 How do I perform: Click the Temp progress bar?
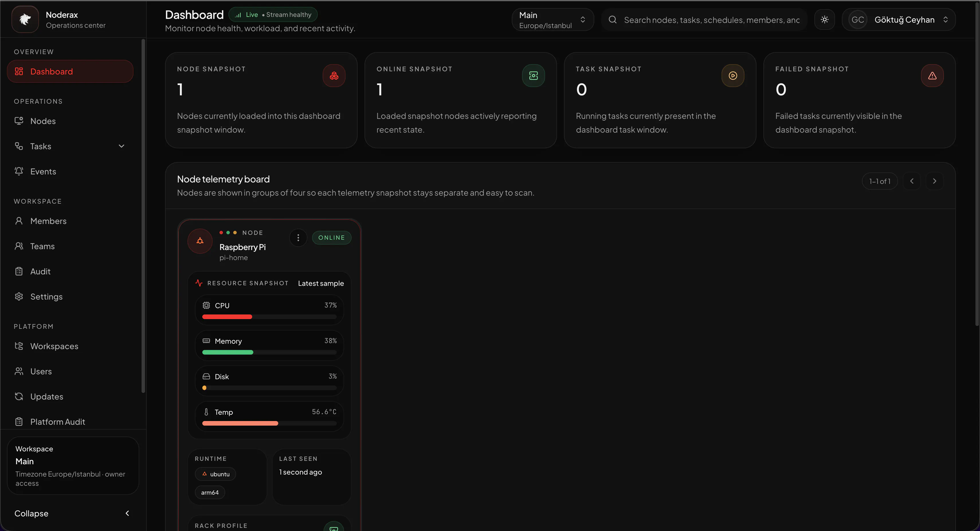pos(269,423)
